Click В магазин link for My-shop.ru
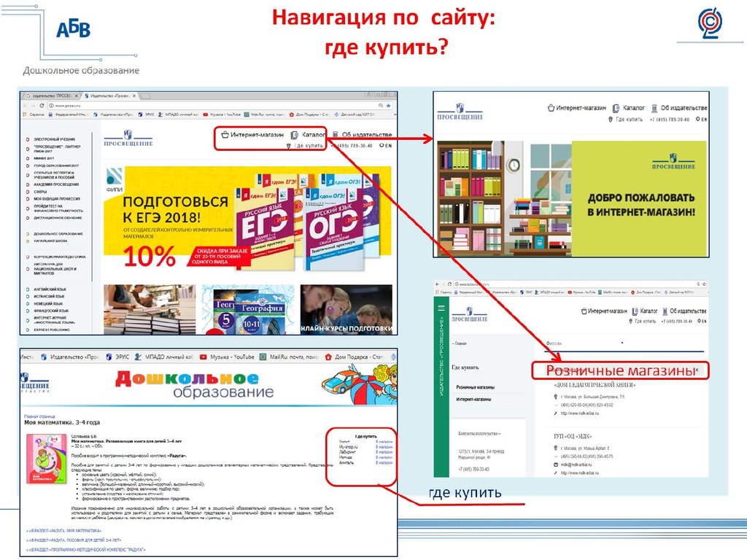Viewport: 747px width, 560px height. click(384, 447)
